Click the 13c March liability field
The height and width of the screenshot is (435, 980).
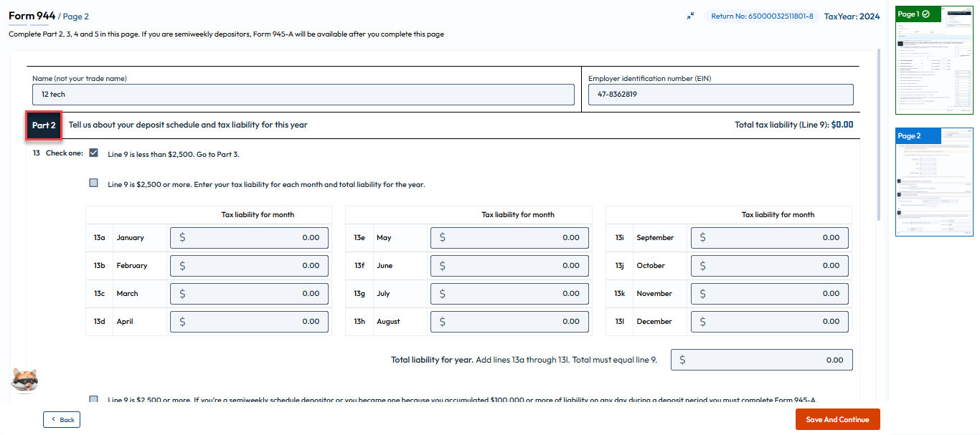249,294
